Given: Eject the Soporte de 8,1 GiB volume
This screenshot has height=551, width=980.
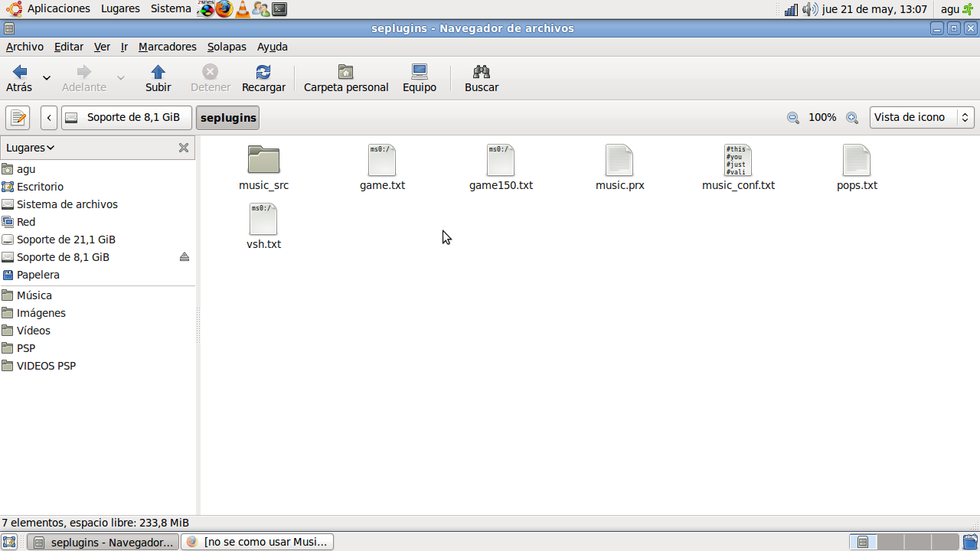Looking at the screenshot, I should (185, 257).
